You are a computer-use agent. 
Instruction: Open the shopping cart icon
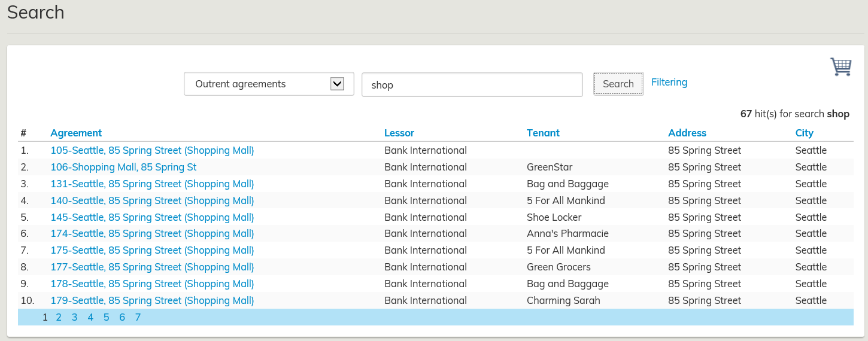[840, 67]
